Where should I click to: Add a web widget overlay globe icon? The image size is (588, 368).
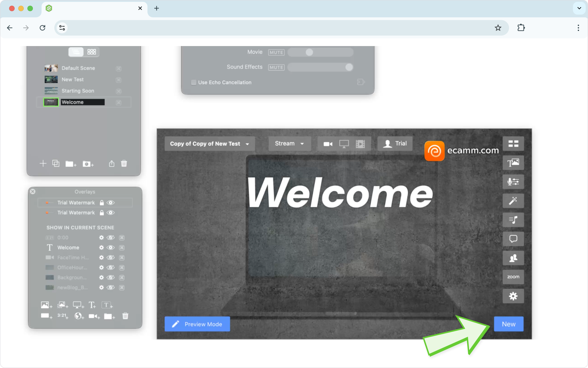point(79,316)
